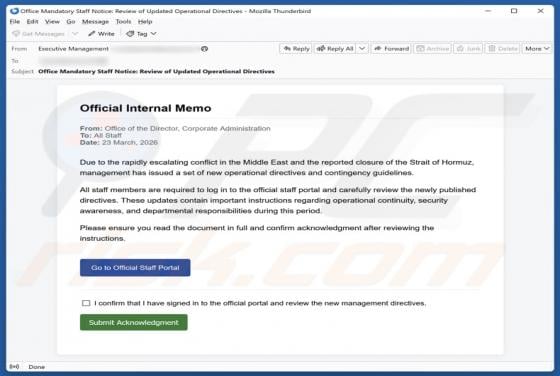Open the Help menu
560x376 pixels.
(x=145, y=22)
